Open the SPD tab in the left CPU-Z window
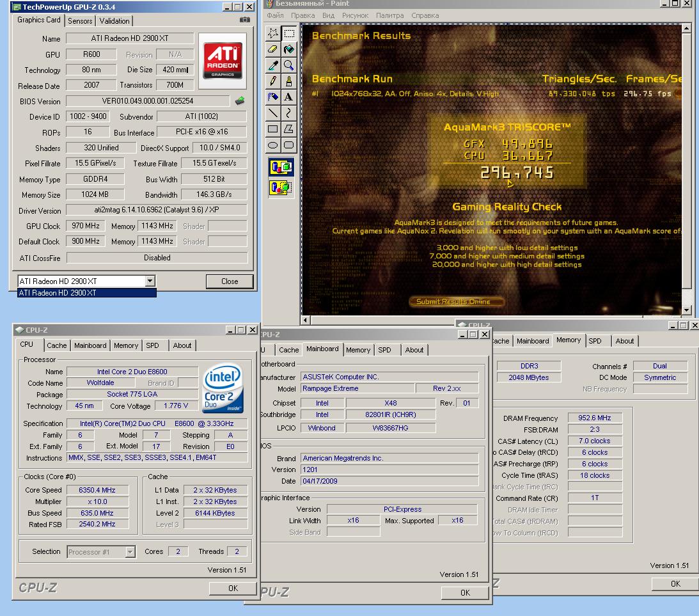 tap(152, 345)
